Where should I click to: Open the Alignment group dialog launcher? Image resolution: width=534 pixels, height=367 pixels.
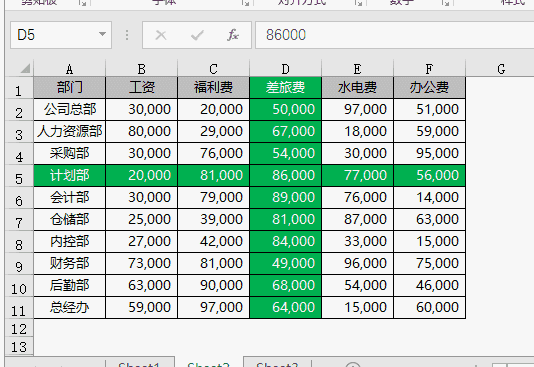coord(358,3)
